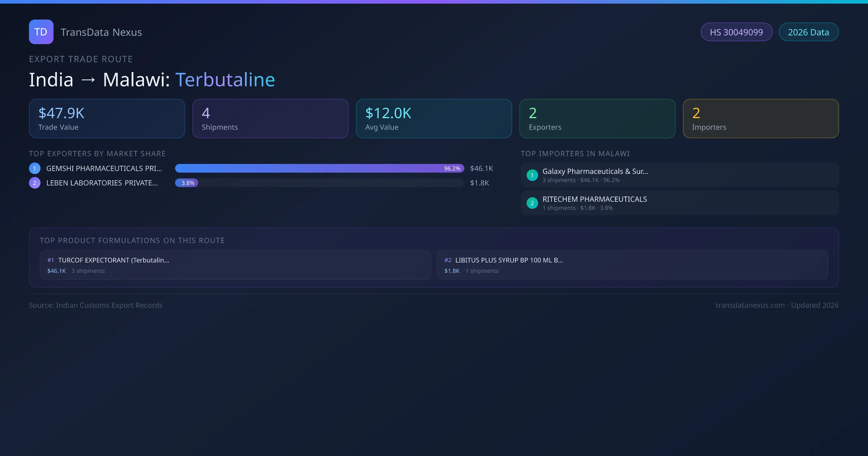Select the 4 Shipments stat card
The width and height of the screenshot is (868, 456).
click(270, 119)
